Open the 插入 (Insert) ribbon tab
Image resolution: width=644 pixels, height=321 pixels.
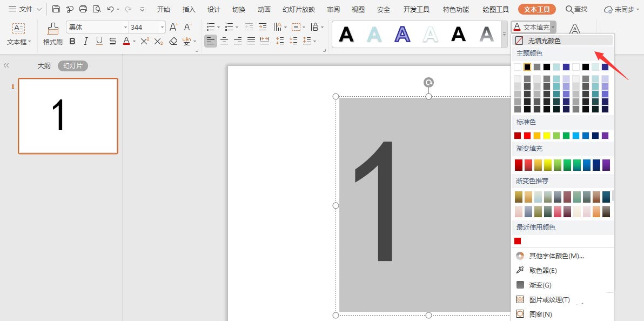click(189, 9)
